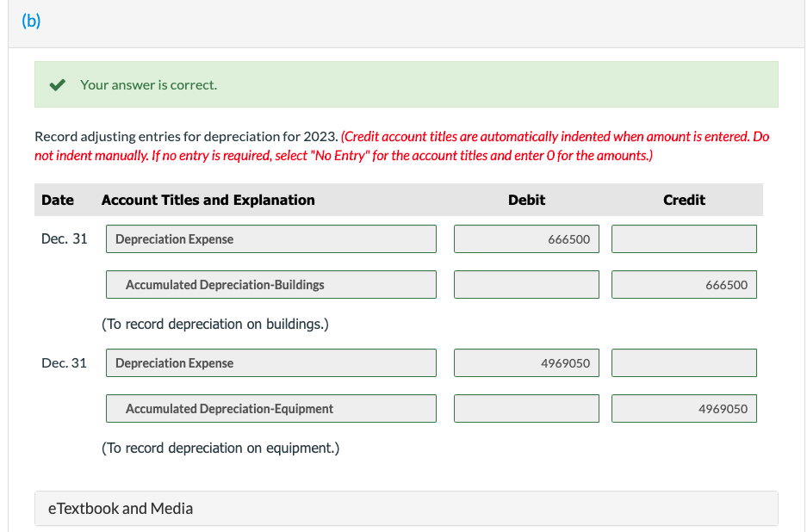Open the Accumulated Depreciation-Equipment account field

(x=271, y=409)
